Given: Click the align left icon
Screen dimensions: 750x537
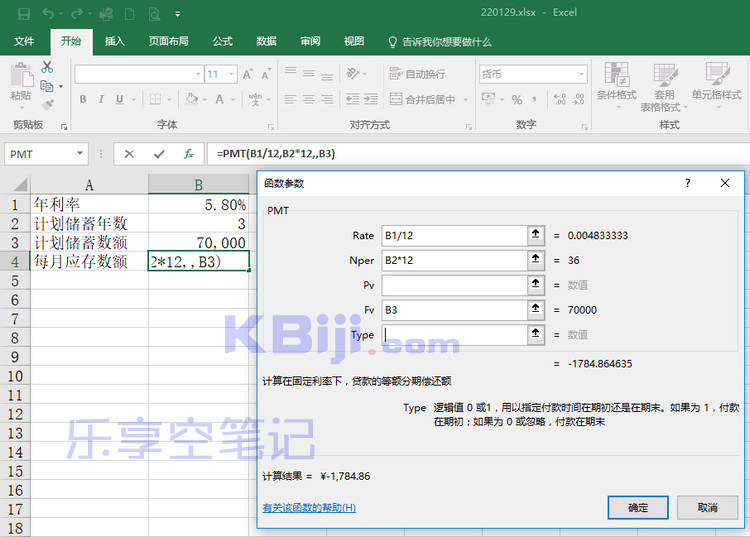Looking at the screenshot, I should 290,99.
